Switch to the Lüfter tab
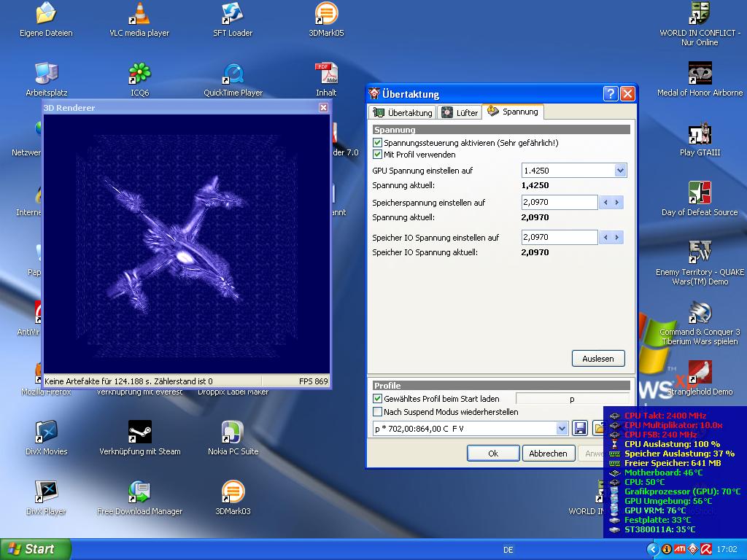747x560 pixels. tap(460, 112)
